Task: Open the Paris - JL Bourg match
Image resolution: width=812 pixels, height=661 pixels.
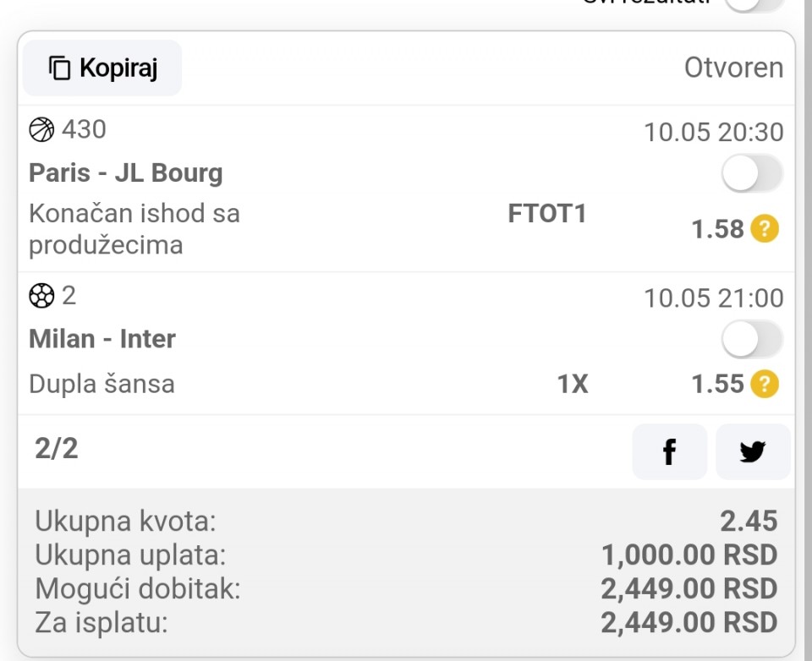Action: tap(126, 173)
